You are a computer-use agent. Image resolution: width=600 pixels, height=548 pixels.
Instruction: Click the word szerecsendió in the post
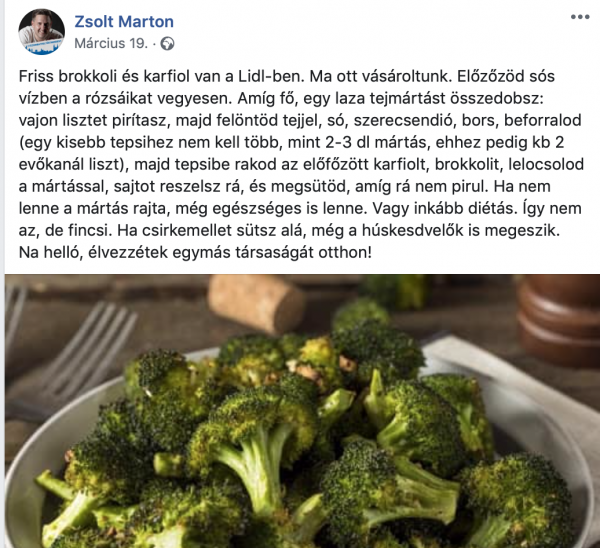tap(404, 121)
